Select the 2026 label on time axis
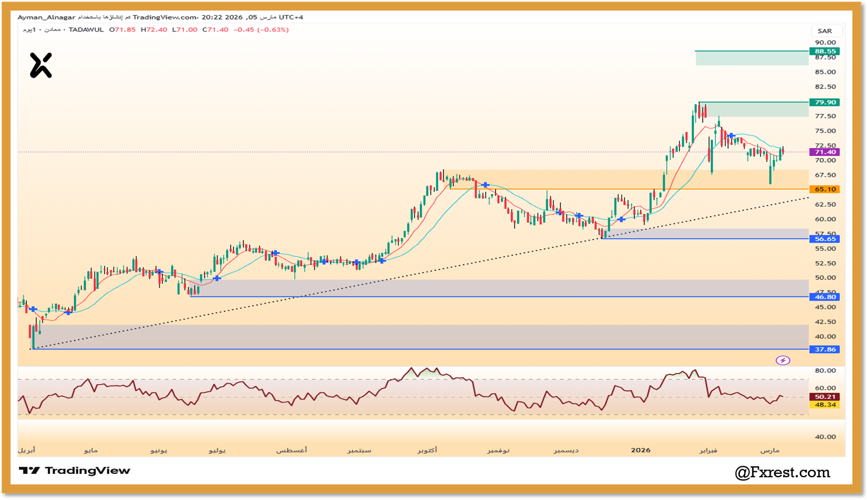This screenshot has width=868, height=500. pos(641,450)
